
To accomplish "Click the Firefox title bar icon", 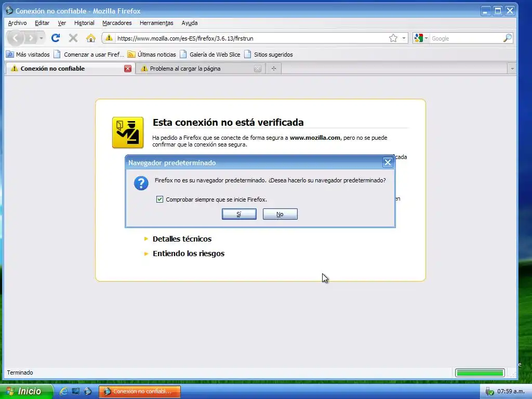I will [x=9, y=10].
